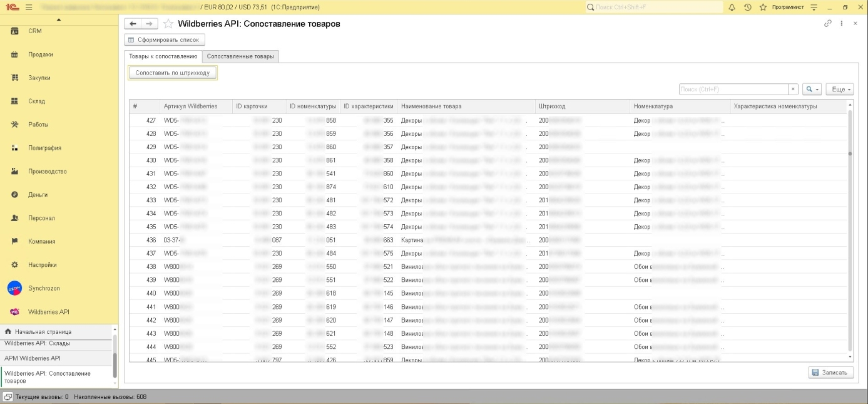Go to the Деньги section
This screenshot has width=868, height=404.
[x=38, y=195]
